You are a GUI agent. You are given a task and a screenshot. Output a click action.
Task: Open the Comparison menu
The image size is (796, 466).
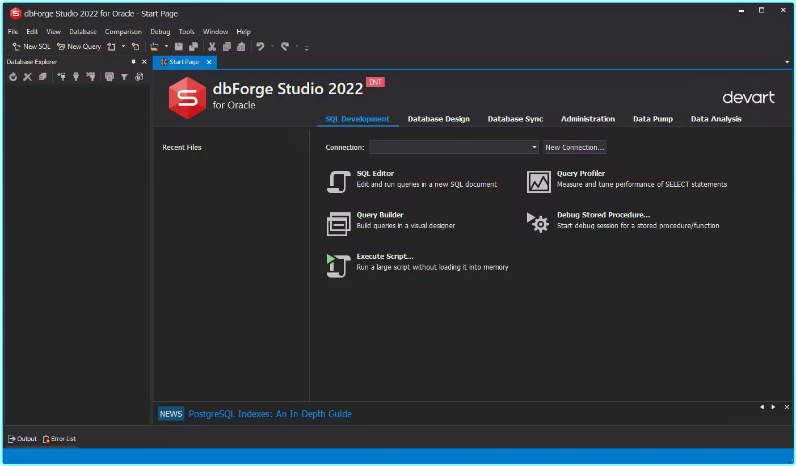[123, 31]
